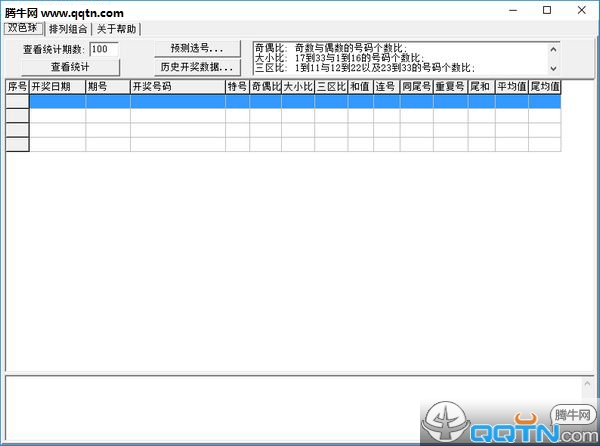Click the 预测选号... button
The image size is (600, 446).
197,48
